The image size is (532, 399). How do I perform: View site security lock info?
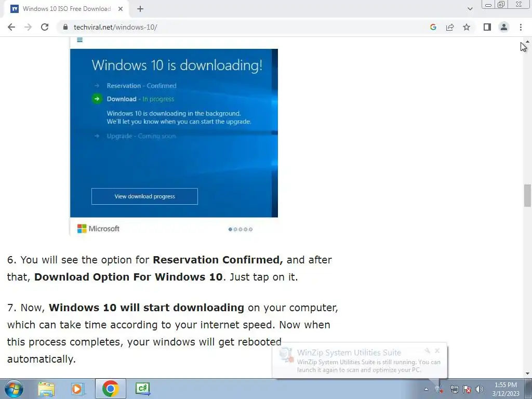click(x=65, y=27)
